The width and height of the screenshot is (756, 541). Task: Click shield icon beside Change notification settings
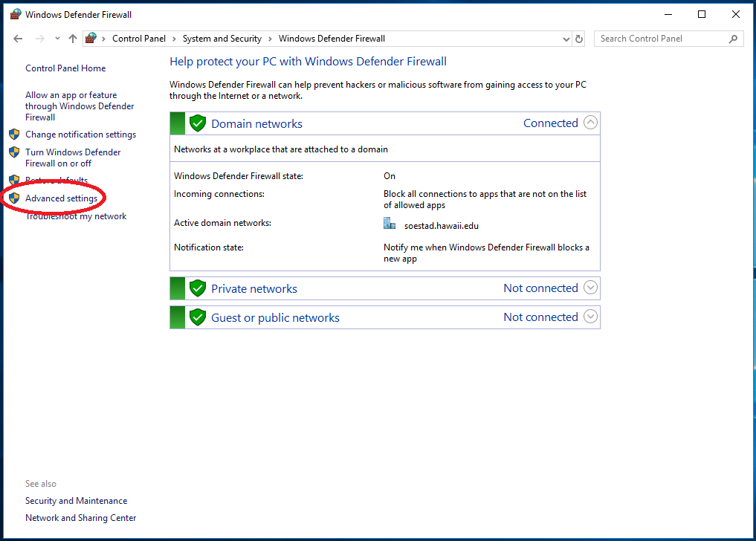(14, 134)
